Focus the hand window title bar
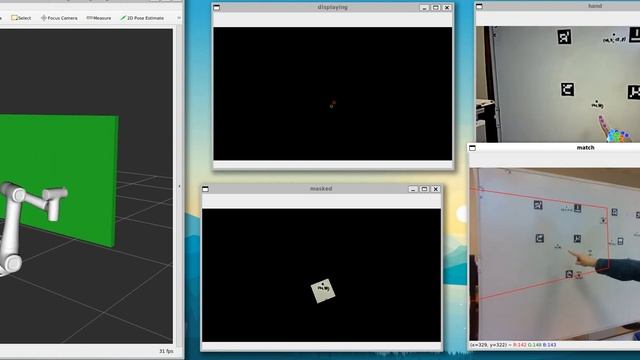This screenshot has width=640, height=360. (x=595, y=6)
